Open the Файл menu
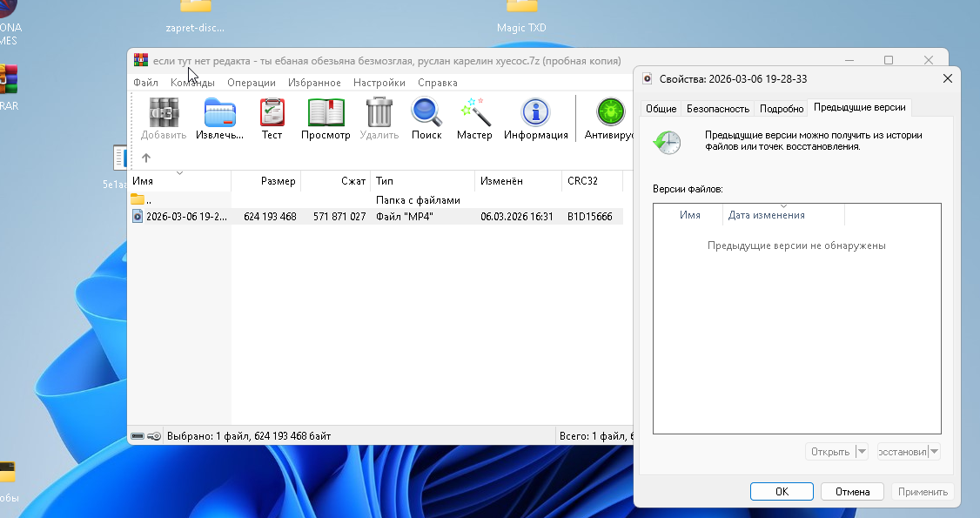 (x=145, y=83)
